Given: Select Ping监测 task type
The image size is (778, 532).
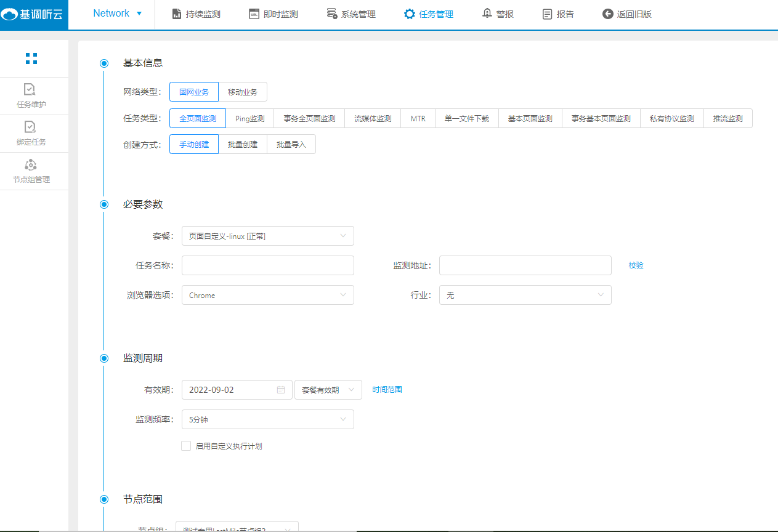Looking at the screenshot, I should click(x=249, y=119).
